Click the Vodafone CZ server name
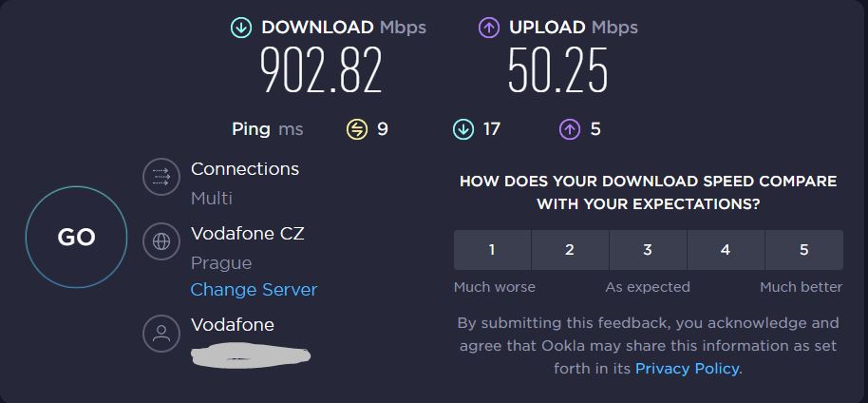This screenshot has width=868, height=403. [x=248, y=234]
